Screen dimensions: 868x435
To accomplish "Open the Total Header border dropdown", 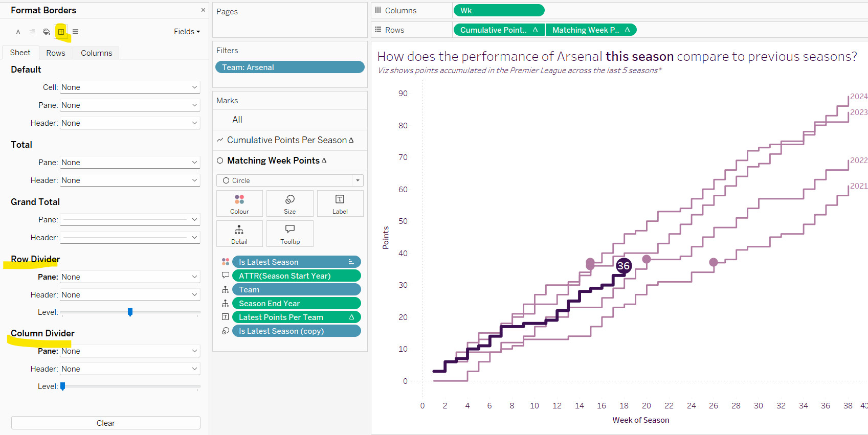I will (130, 180).
